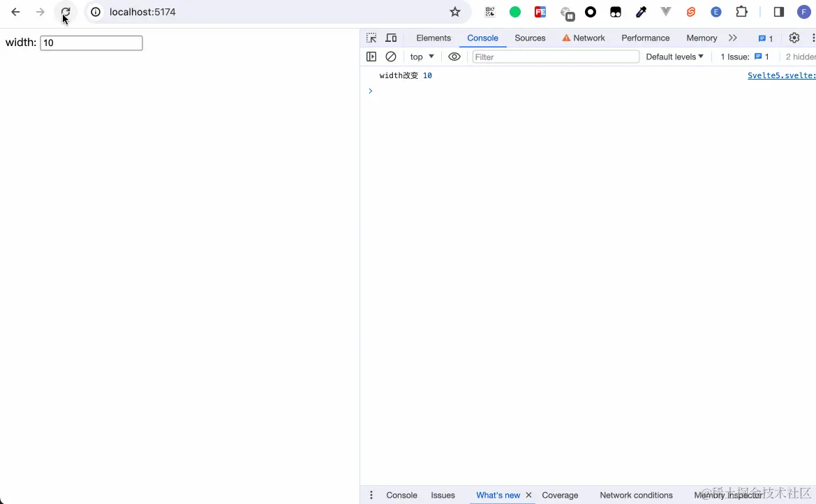The height and width of the screenshot is (504, 816).
Task: Click the 2 hidden messages indicator
Action: click(801, 57)
